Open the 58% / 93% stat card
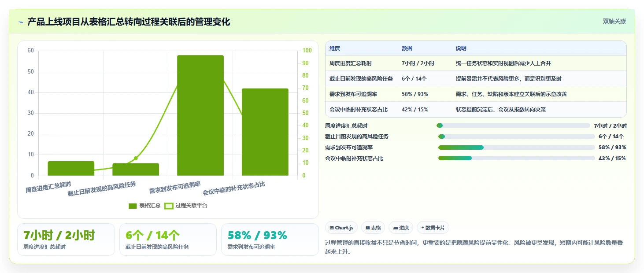The width and height of the screenshot is (644, 273). point(270,240)
